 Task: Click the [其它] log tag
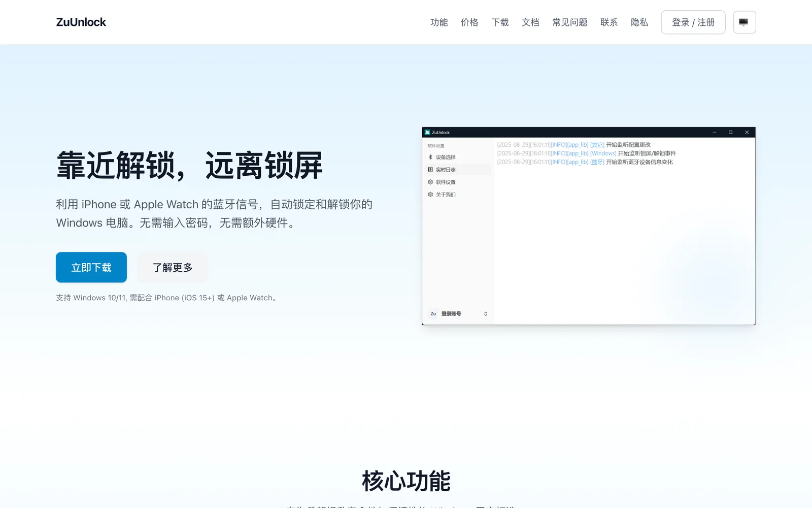click(597, 145)
